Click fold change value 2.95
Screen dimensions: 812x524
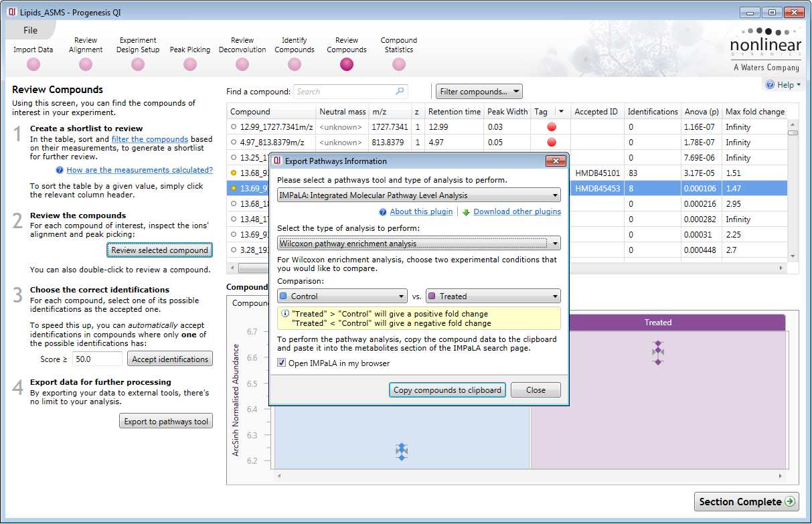(733, 204)
